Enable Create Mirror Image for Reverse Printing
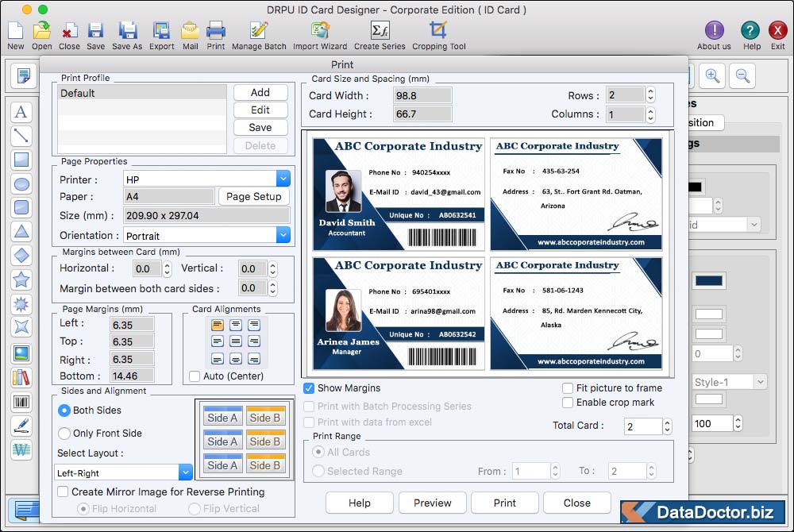The image size is (794, 532). click(x=63, y=492)
